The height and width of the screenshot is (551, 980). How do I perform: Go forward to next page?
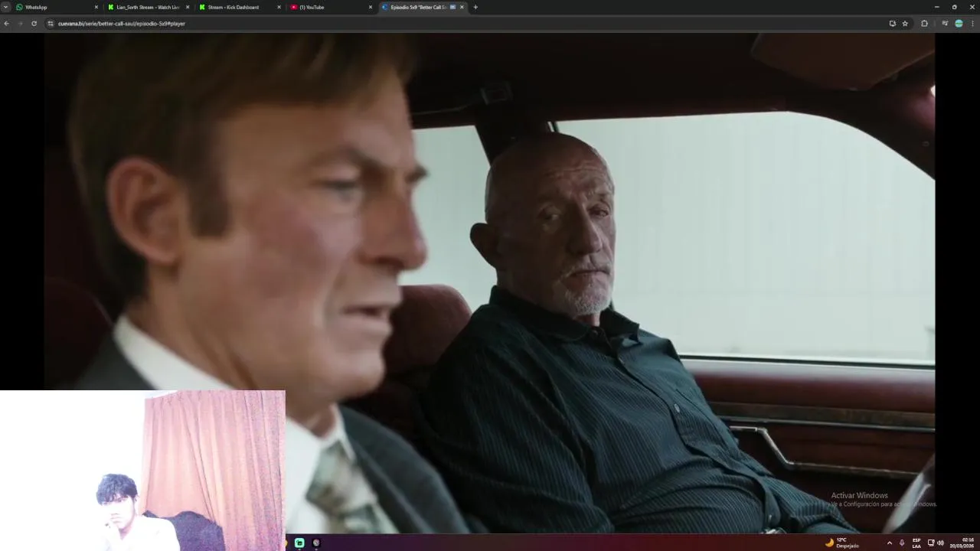[20, 24]
